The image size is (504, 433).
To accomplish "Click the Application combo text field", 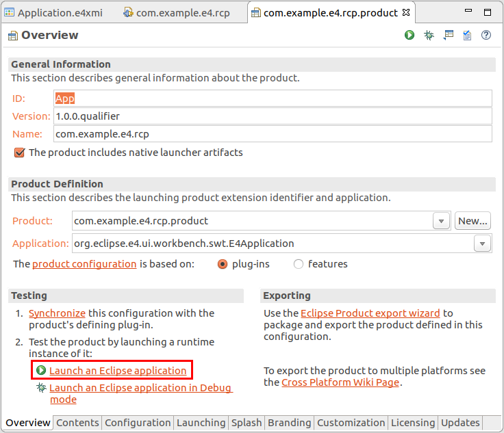I will (273, 244).
